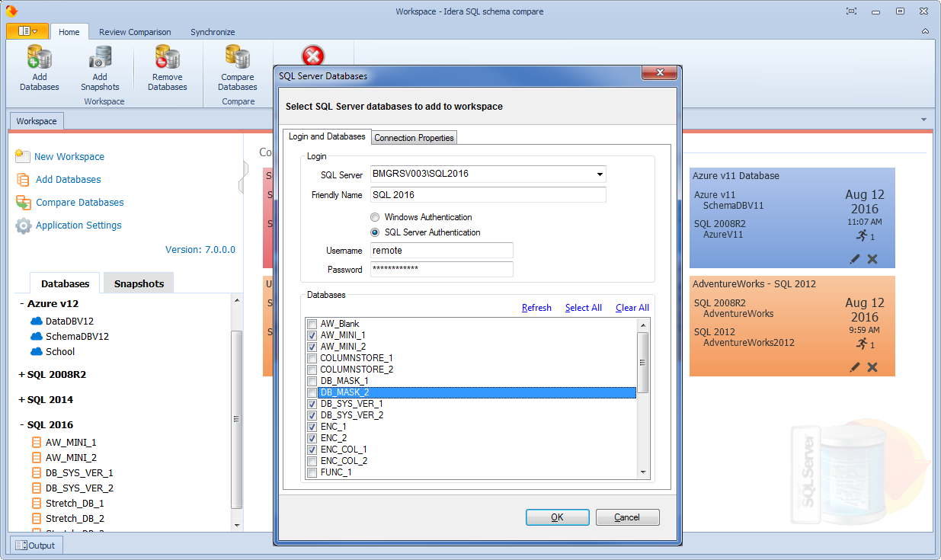Click the Password input field
The height and width of the screenshot is (560, 941).
click(442, 269)
